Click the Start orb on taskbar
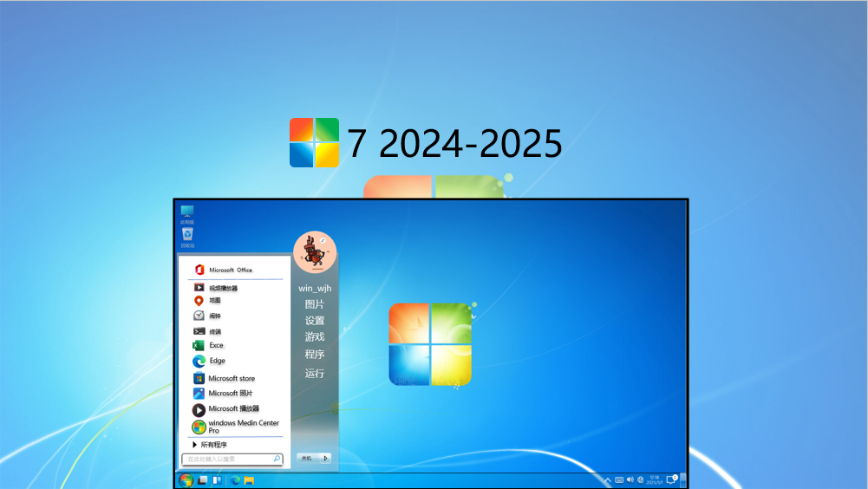The width and height of the screenshot is (868, 489). (x=186, y=480)
